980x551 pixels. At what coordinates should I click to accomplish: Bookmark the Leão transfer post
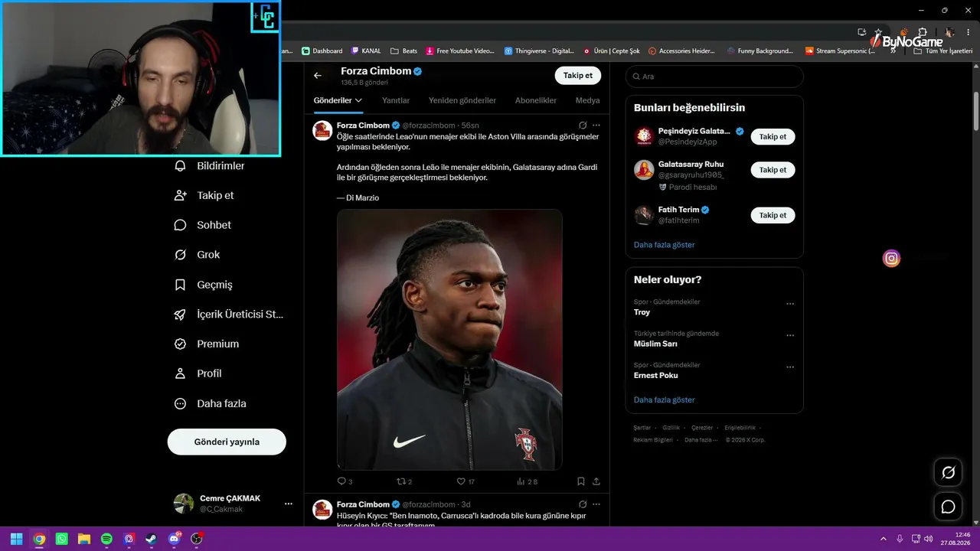(581, 481)
